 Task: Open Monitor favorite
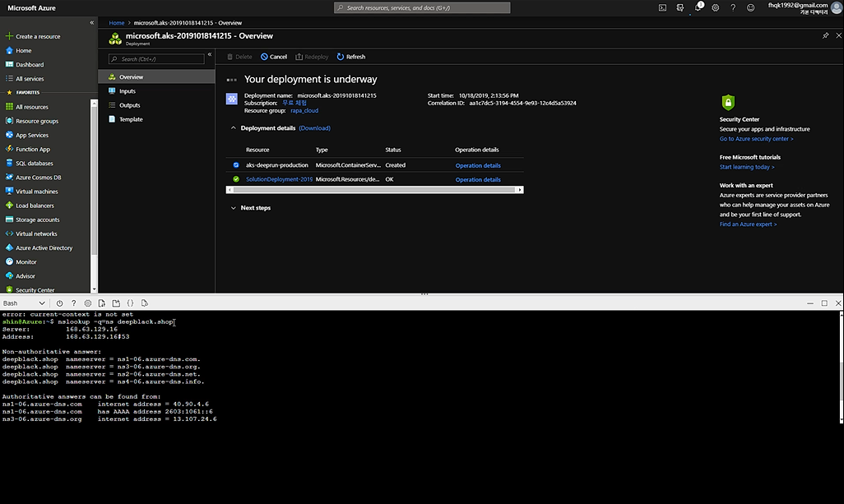coord(21,262)
